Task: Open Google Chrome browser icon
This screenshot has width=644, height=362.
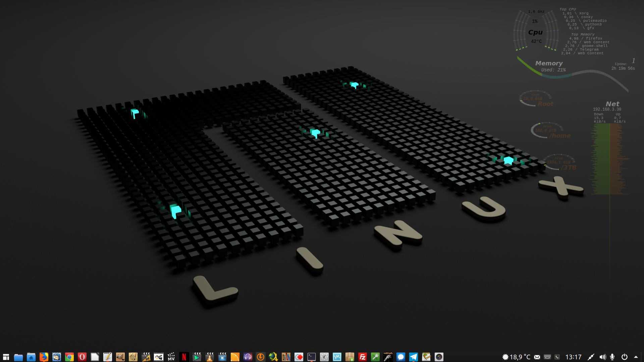Action: pyautogui.click(x=69, y=357)
